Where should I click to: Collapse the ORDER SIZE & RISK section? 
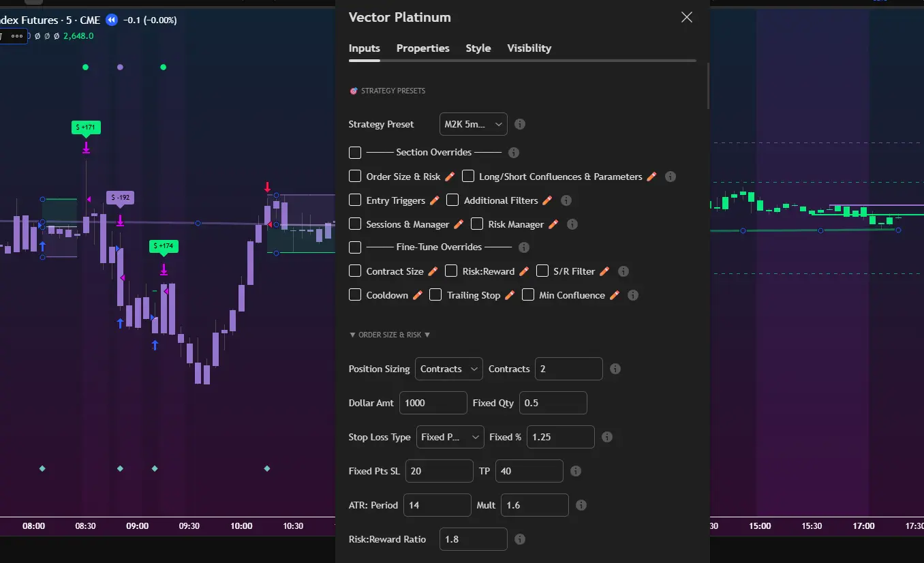point(389,334)
